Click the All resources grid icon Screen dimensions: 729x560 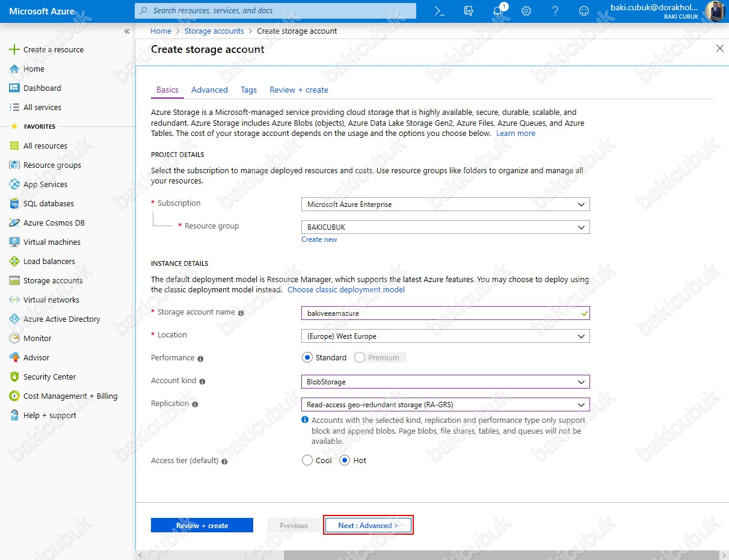14,146
